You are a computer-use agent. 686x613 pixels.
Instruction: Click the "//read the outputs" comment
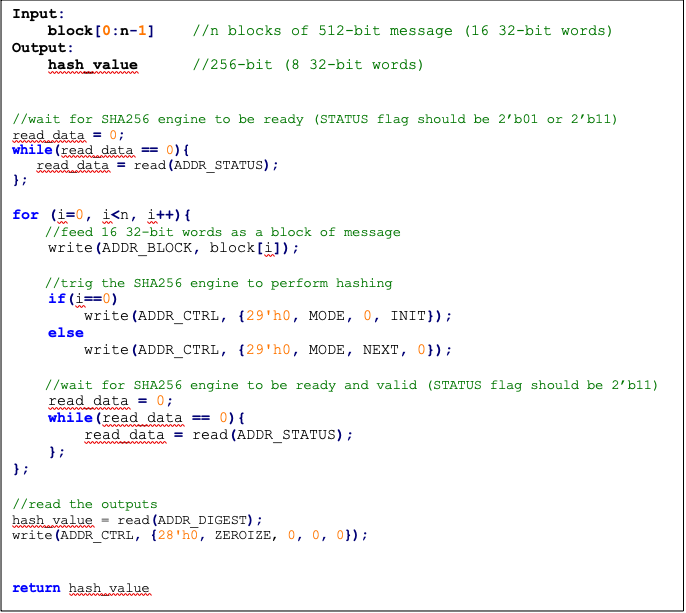(84, 504)
